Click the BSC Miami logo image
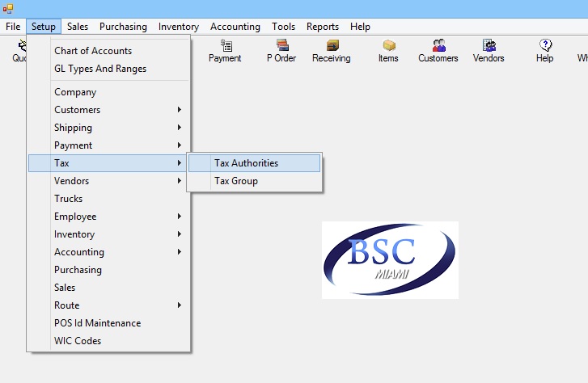 [390, 260]
